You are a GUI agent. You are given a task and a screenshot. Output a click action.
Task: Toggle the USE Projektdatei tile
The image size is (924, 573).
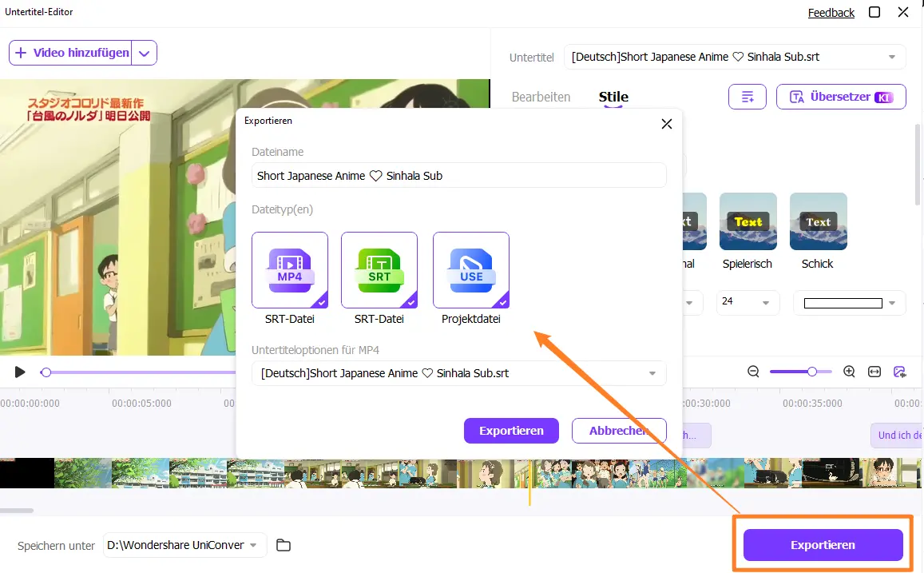coord(471,270)
